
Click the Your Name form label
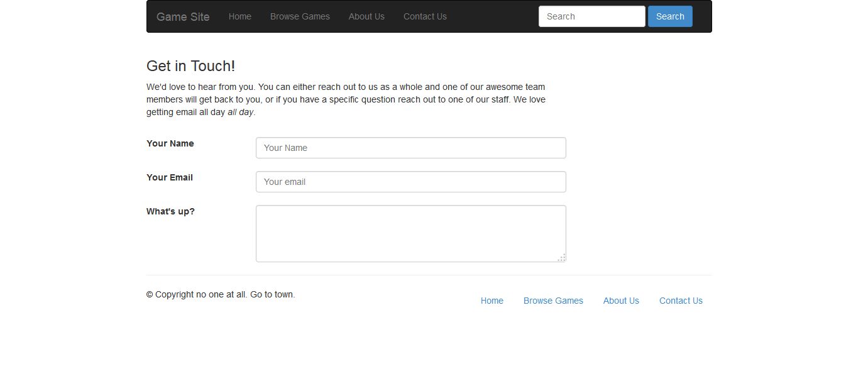170,143
